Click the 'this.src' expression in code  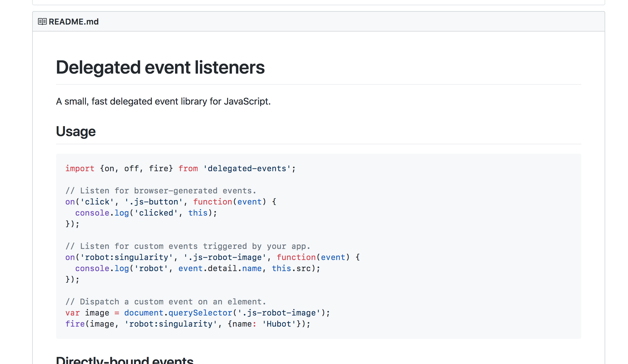click(x=291, y=268)
